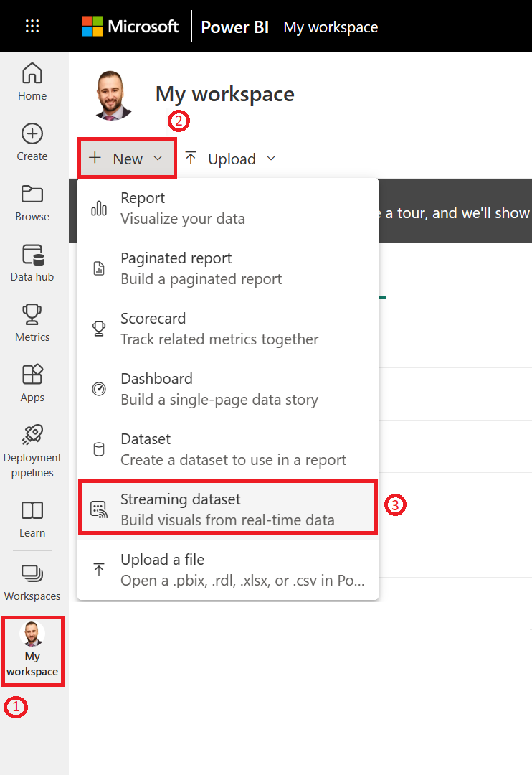This screenshot has width=532, height=775.
Task: Click the Upload a file arrow icon
Action: pyautogui.click(x=99, y=570)
